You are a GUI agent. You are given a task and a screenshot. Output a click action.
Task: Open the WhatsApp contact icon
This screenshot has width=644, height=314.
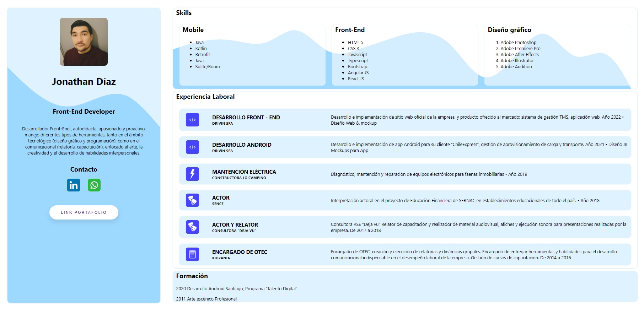[x=94, y=185]
